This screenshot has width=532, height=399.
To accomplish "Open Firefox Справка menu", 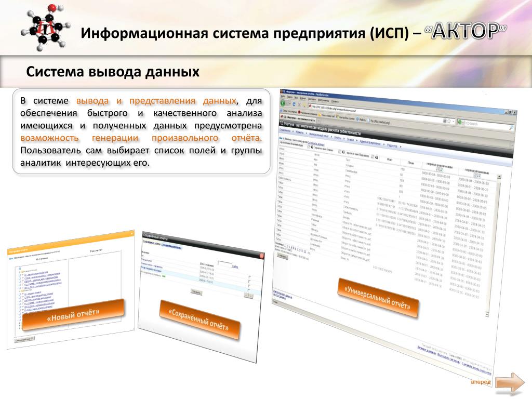I will (335, 101).
